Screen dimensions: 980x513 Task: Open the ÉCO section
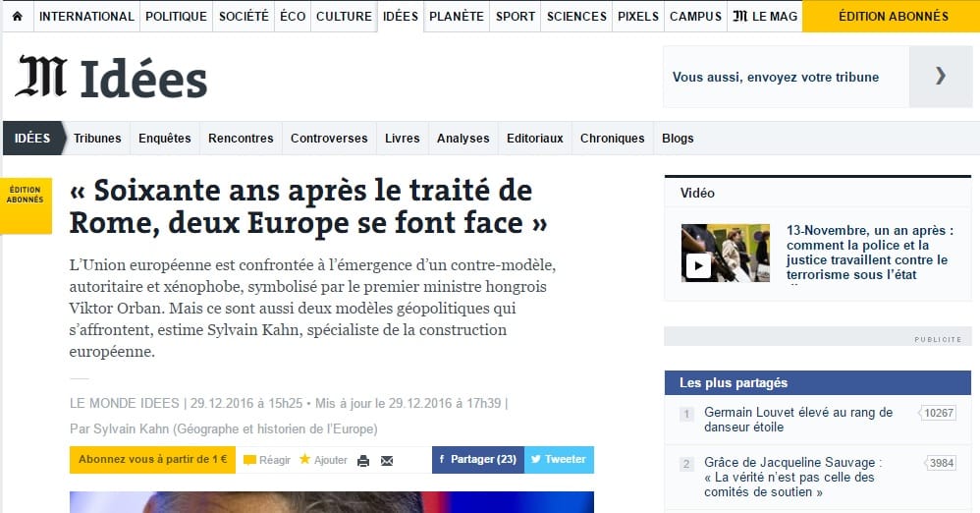[x=293, y=17]
